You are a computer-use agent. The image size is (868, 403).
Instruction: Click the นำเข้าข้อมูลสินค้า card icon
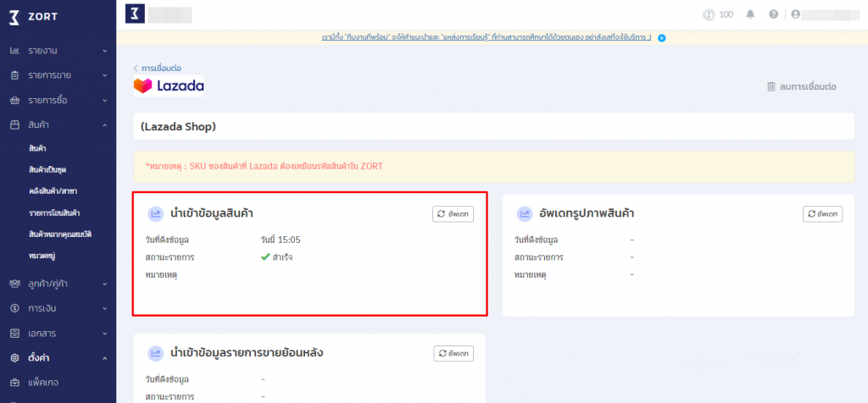coord(155,214)
